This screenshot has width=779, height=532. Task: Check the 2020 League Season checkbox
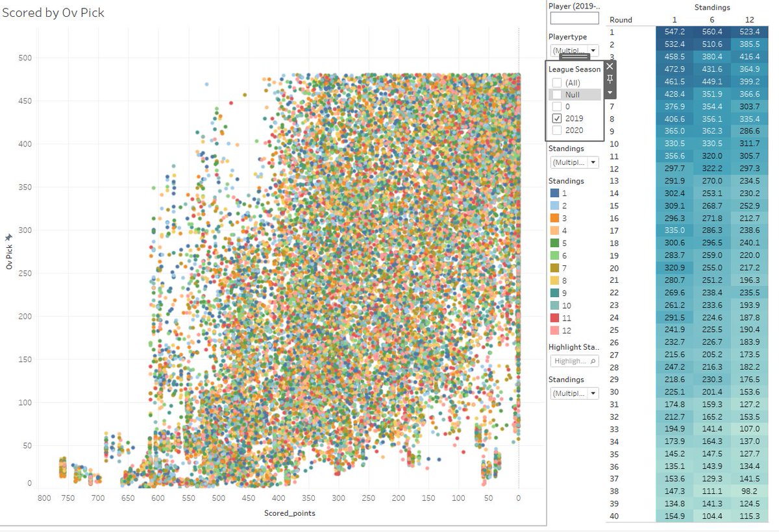(557, 130)
